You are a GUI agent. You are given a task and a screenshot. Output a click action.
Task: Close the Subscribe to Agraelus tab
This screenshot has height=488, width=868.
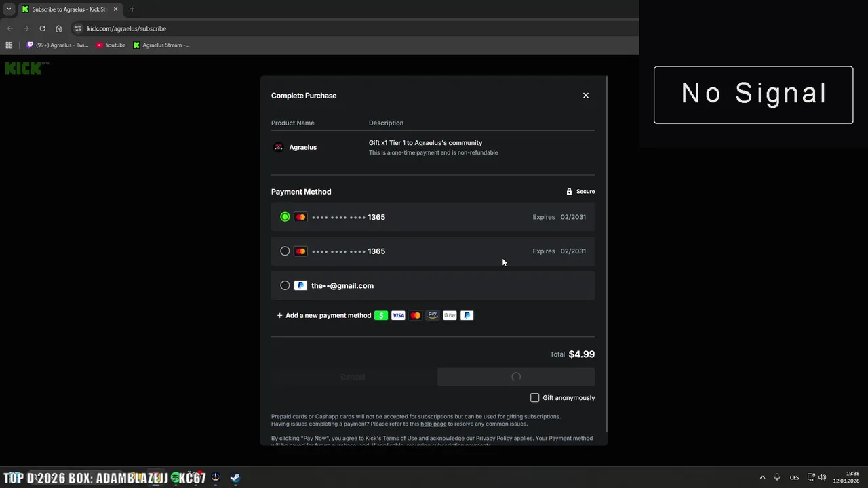[115, 9]
